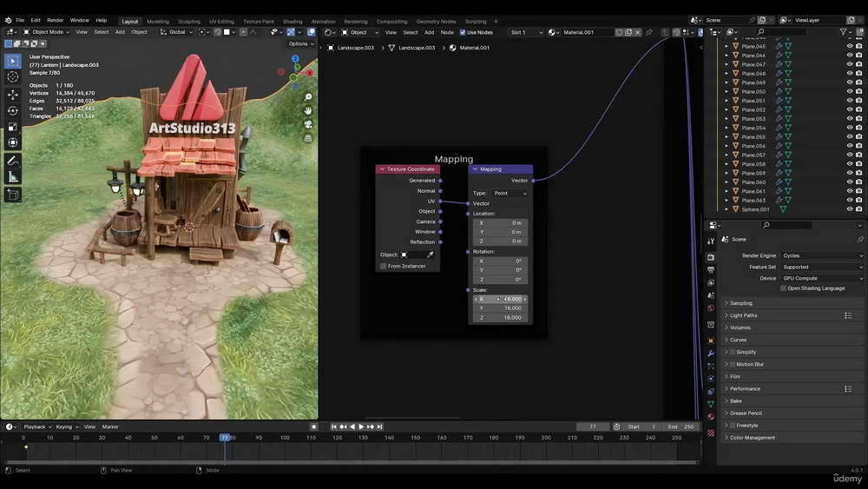Disable rendering of Plane.050 via camera icon

858,91
